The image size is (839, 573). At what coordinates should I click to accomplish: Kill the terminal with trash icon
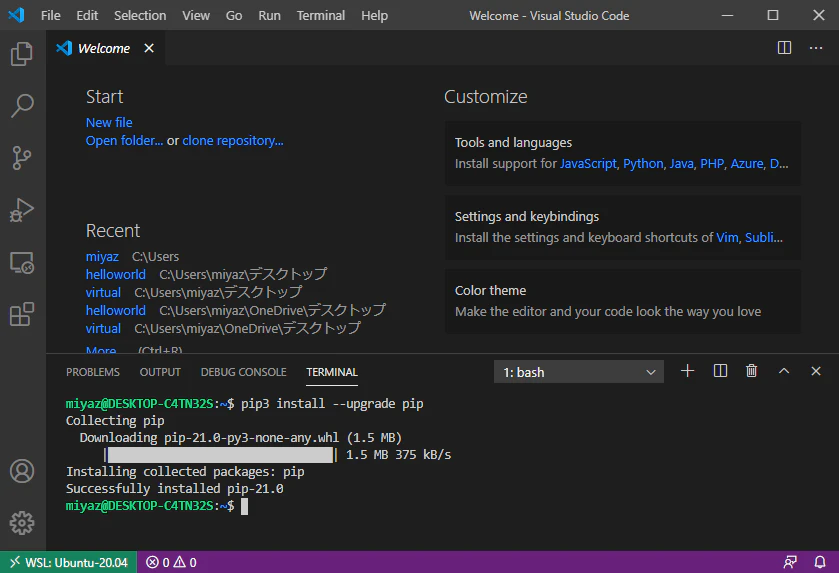751,371
